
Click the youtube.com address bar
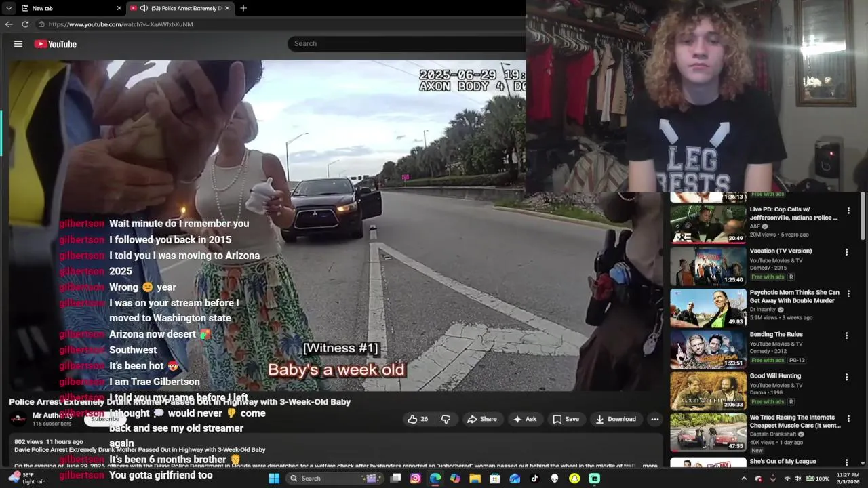click(x=278, y=24)
